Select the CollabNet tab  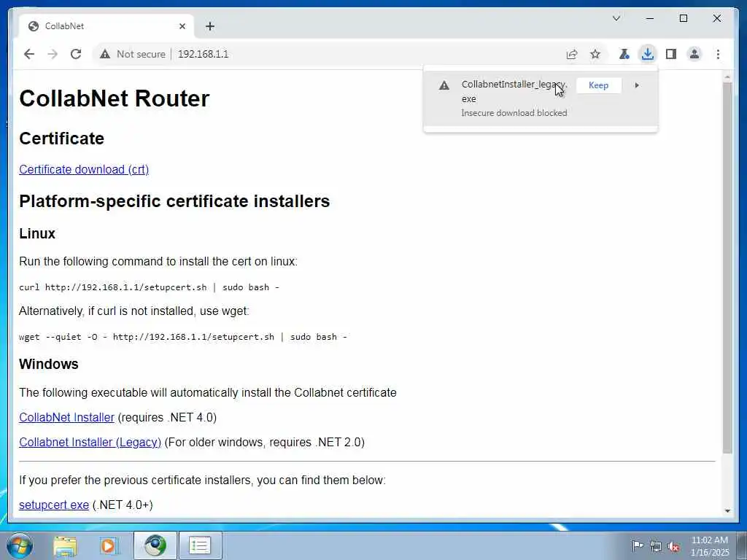tap(107, 26)
